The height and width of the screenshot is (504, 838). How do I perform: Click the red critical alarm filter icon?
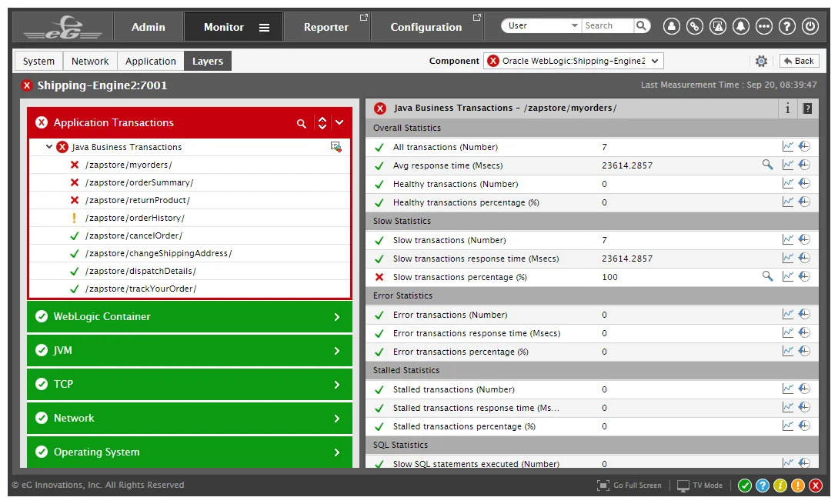[816, 486]
